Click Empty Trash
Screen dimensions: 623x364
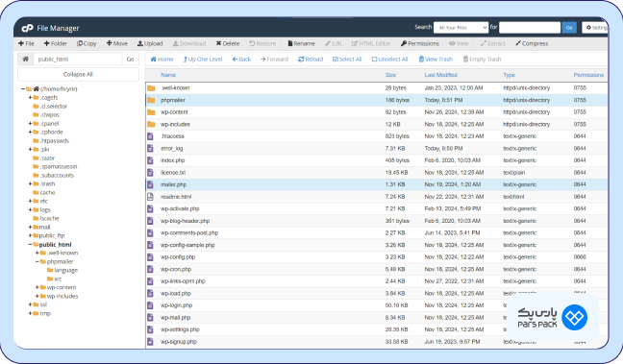click(x=482, y=60)
